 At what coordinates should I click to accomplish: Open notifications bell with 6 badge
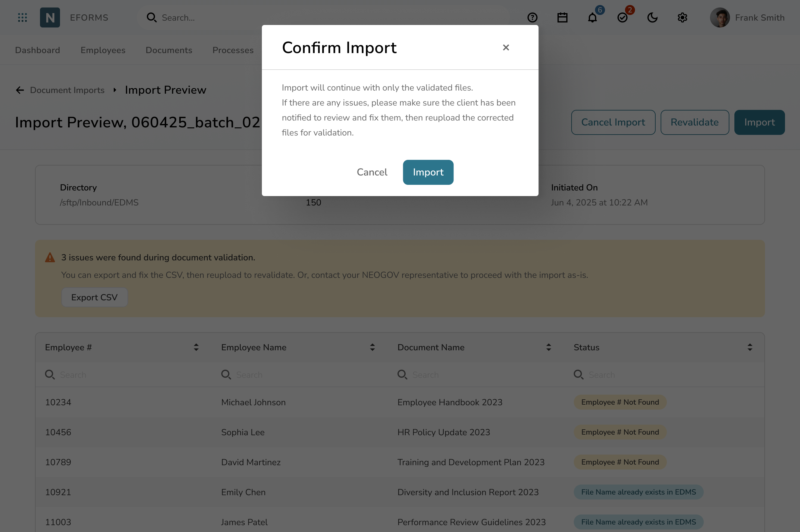point(592,18)
